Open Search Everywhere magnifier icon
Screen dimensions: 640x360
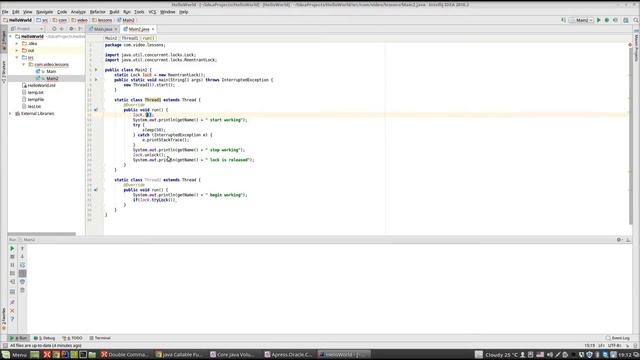(x=636, y=20)
